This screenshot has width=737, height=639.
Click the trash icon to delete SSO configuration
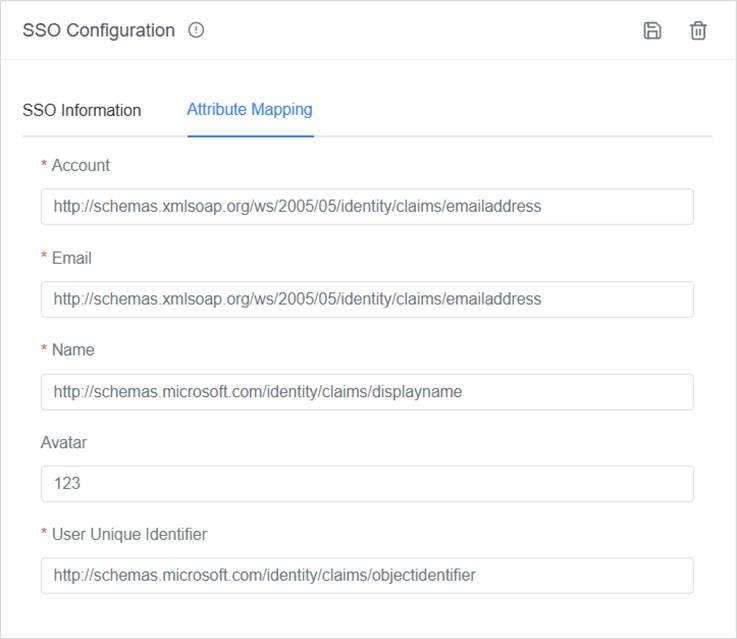(698, 30)
